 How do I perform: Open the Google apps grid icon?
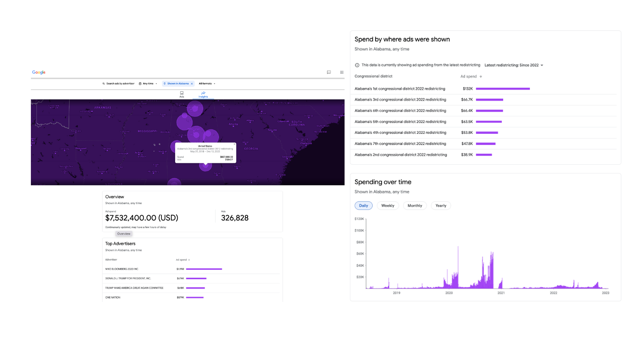coord(342,72)
